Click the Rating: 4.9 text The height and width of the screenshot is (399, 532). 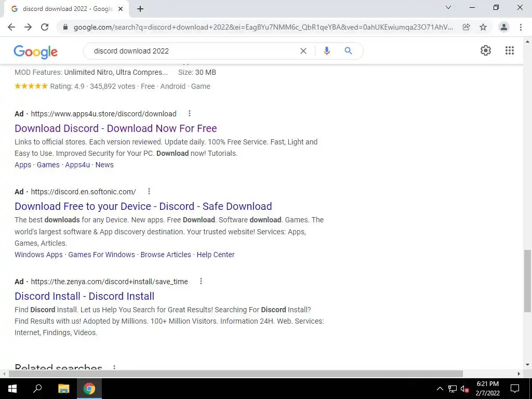coord(67,86)
